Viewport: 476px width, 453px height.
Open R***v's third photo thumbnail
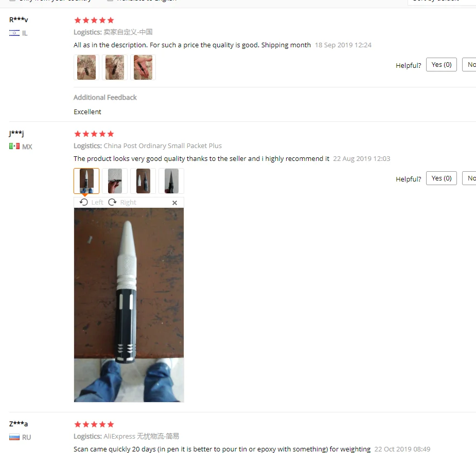click(143, 67)
